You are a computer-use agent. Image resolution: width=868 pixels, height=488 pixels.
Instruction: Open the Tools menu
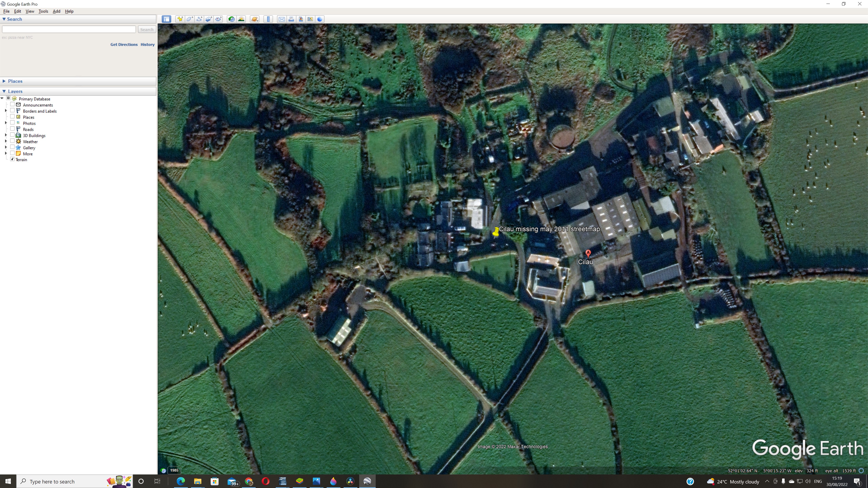click(x=43, y=11)
